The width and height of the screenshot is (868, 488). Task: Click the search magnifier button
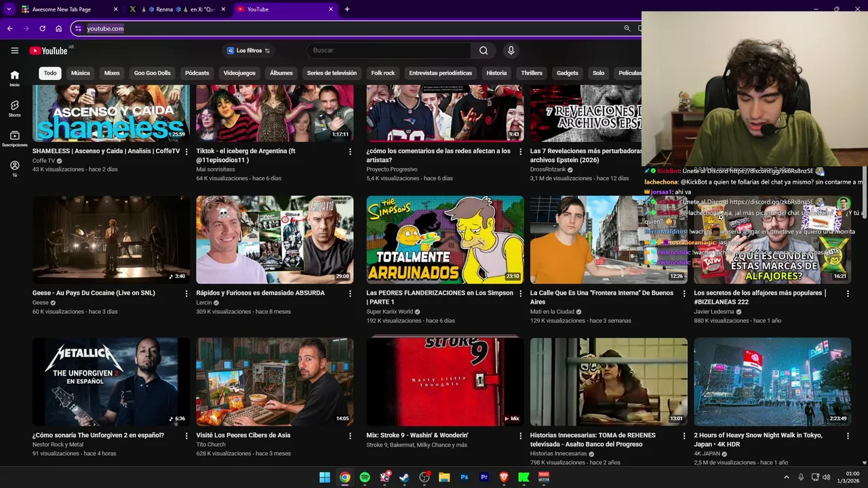(x=484, y=51)
